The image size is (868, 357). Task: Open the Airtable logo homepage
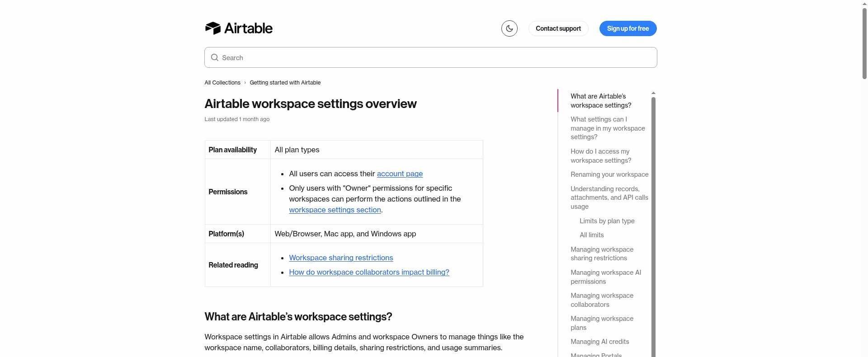[239, 28]
